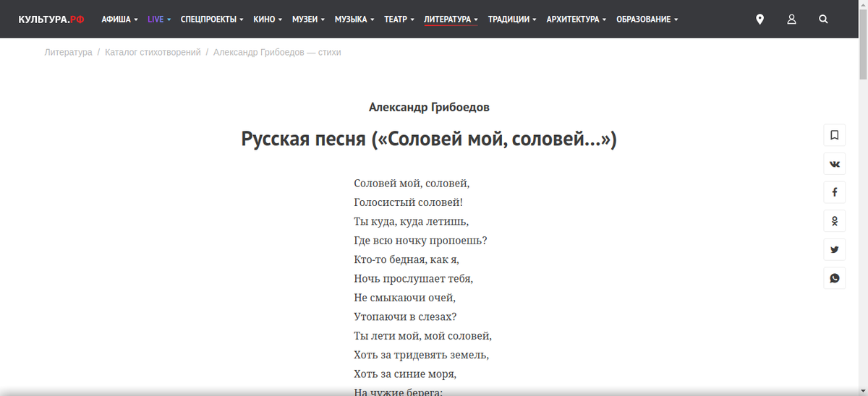Follow the Александр Грибоедов — стихи breadcrumb
This screenshot has width=868, height=396.
277,52
